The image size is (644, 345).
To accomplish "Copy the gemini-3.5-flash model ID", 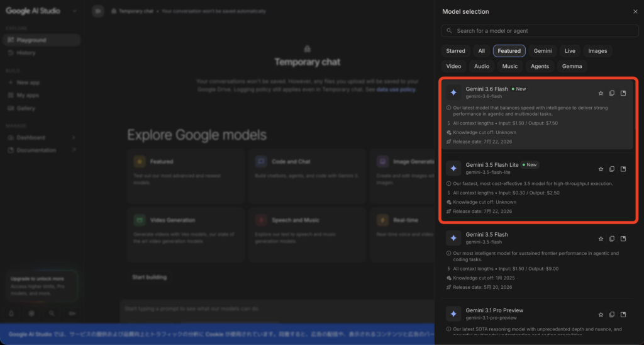I will (x=612, y=239).
